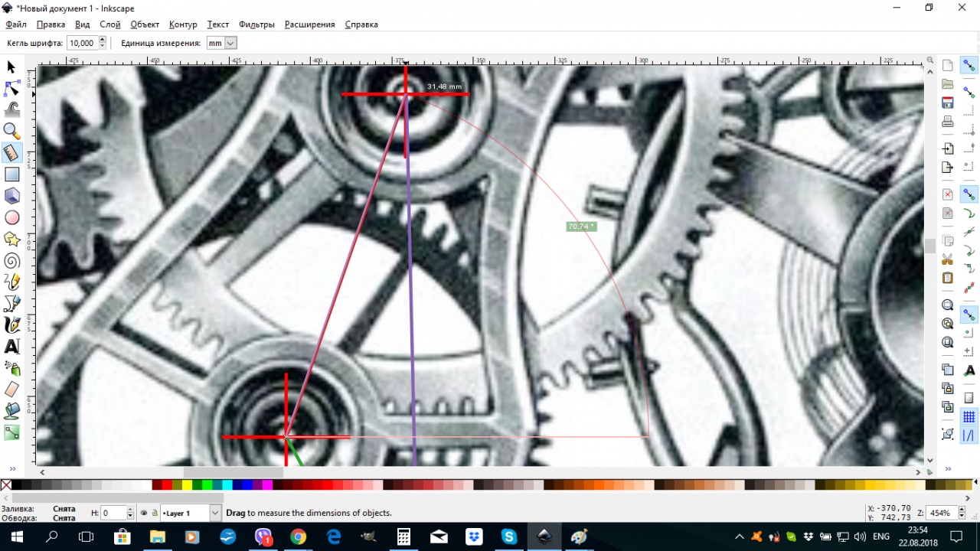Select the Bezier pen tool
The width and height of the screenshot is (980, 551).
[x=11, y=304]
